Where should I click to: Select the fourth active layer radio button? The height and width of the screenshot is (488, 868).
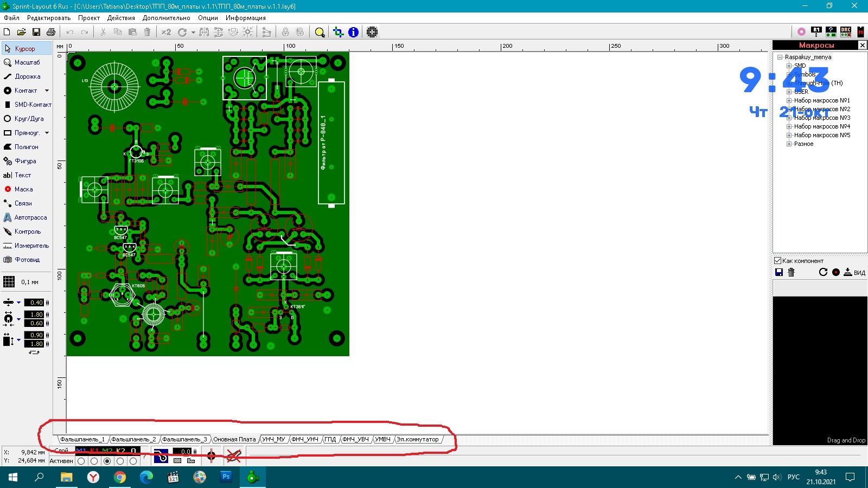click(x=120, y=461)
